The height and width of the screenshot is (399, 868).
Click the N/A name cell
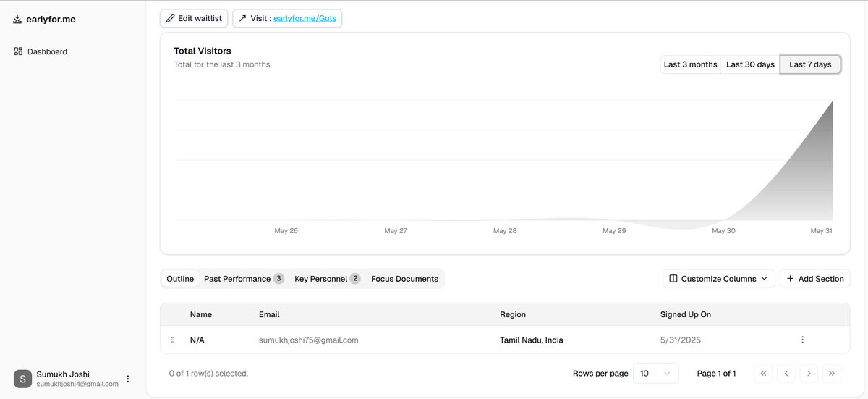(x=198, y=340)
